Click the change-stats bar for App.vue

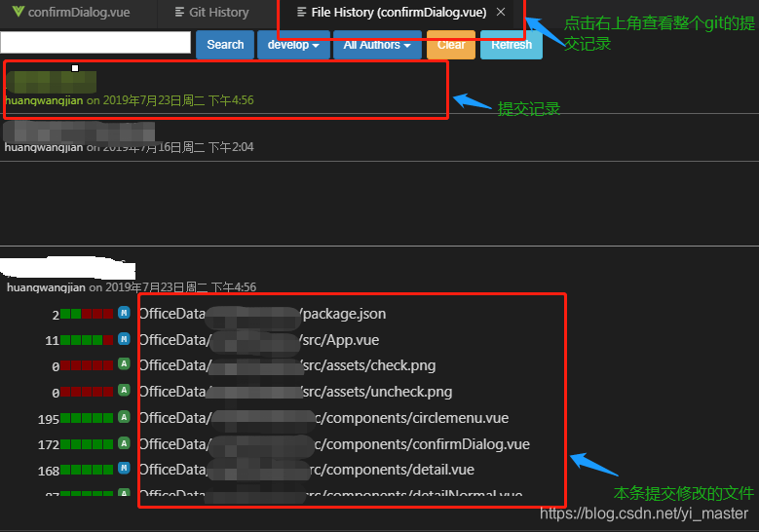pyautogui.click(x=87, y=340)
